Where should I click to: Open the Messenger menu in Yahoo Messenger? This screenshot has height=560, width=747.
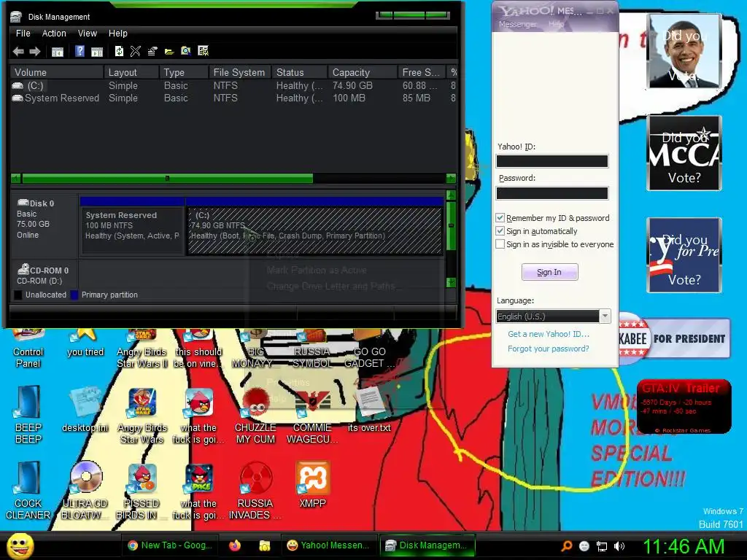517,24
